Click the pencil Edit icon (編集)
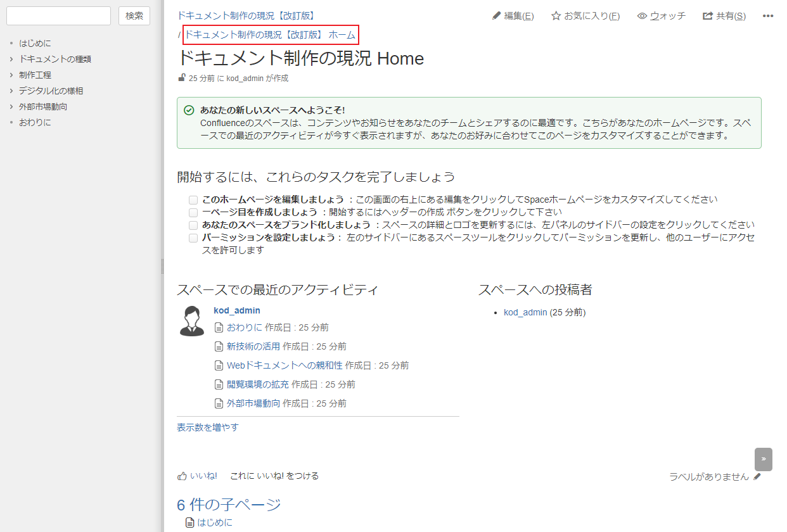Viewport: 787px width, 532px height. click(x=497, y=16)
